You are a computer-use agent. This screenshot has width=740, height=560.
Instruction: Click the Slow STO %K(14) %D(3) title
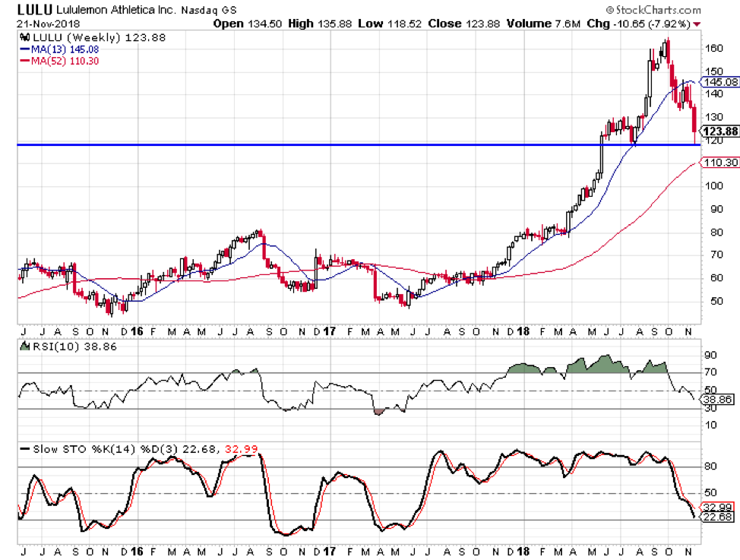[x=106, y=449]
